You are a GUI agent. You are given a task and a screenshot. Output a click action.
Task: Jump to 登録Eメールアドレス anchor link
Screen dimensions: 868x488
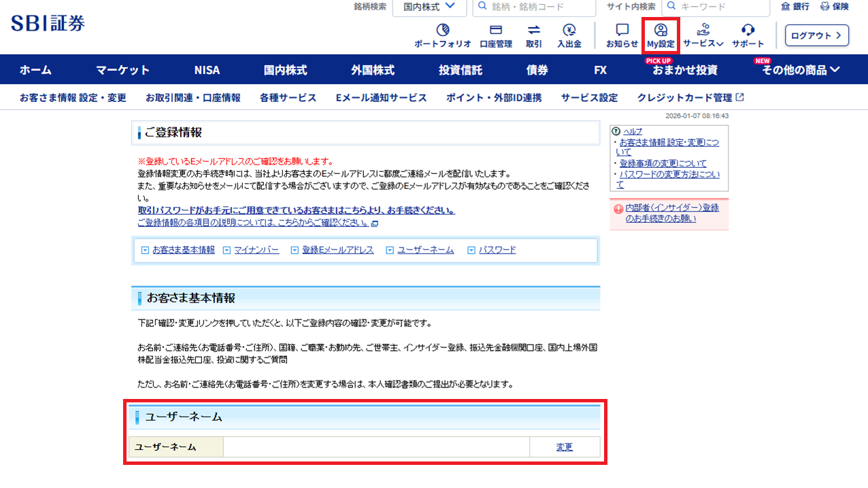(x=338, y=250)
